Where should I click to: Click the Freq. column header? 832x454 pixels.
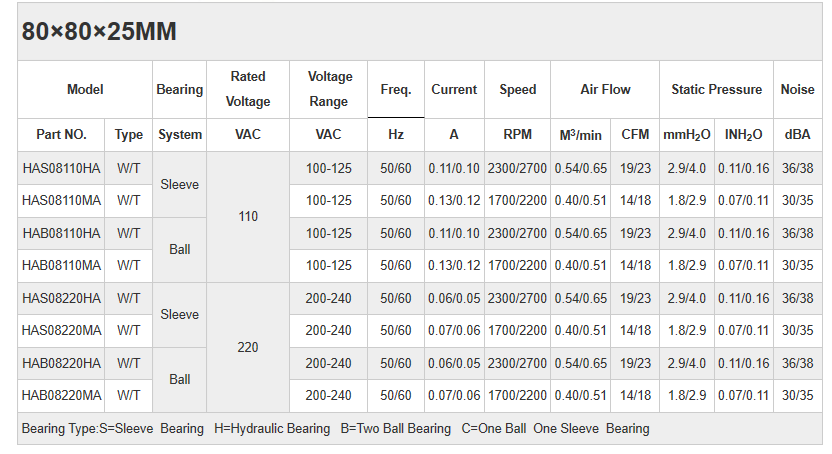[396, 89]
